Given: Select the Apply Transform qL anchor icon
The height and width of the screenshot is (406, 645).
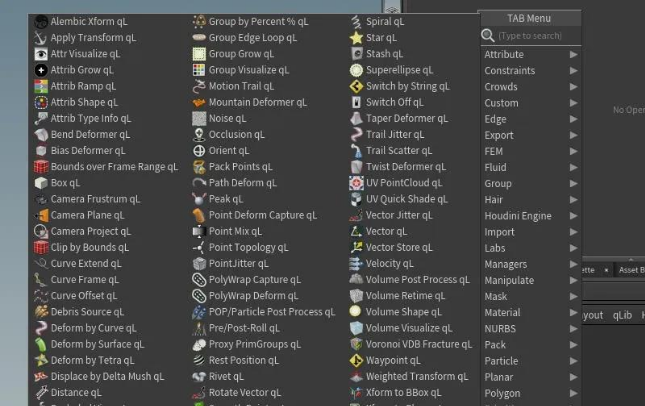Looking at the screenshot, I should 41,38.
